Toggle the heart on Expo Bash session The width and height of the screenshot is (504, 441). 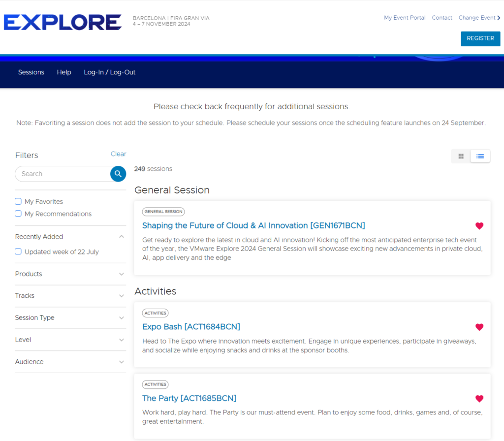point(479,327)
